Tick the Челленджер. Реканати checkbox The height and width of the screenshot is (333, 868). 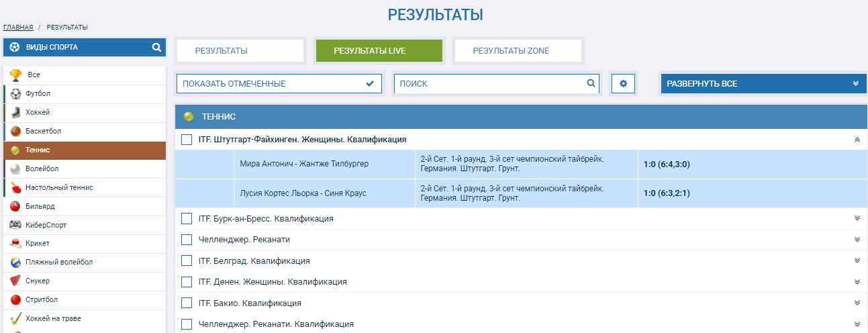187,240
